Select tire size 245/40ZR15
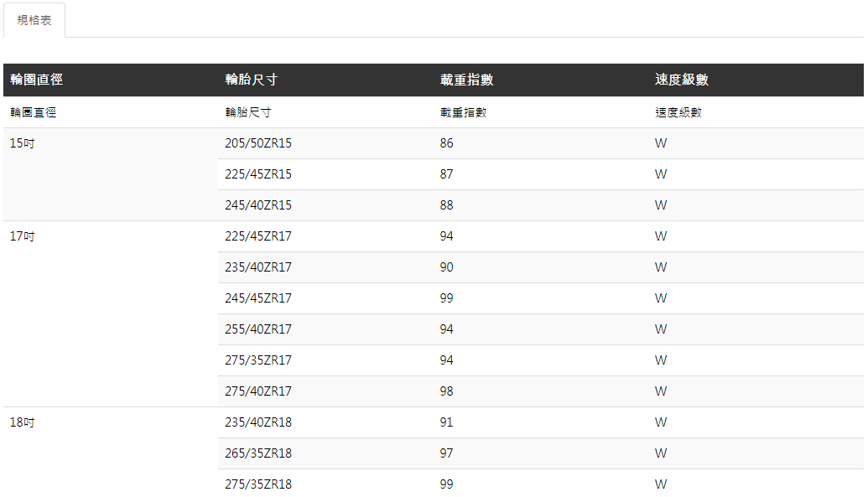 pyautogui.click(x=258, y=205)
